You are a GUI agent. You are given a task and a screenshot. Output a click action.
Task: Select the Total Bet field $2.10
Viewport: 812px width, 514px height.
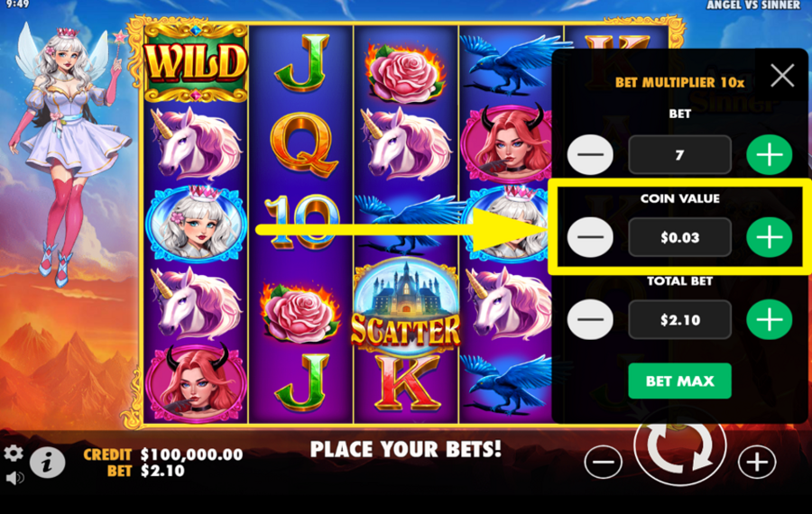(x=679, y=319)
